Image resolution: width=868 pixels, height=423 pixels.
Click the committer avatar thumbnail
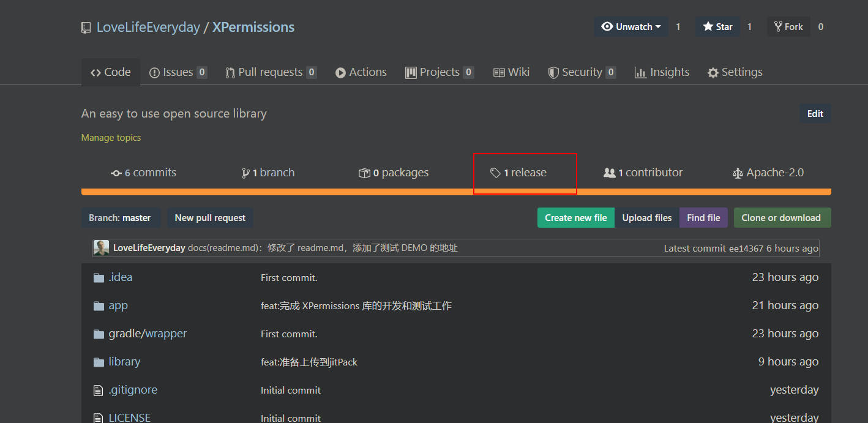coord(101,248)
